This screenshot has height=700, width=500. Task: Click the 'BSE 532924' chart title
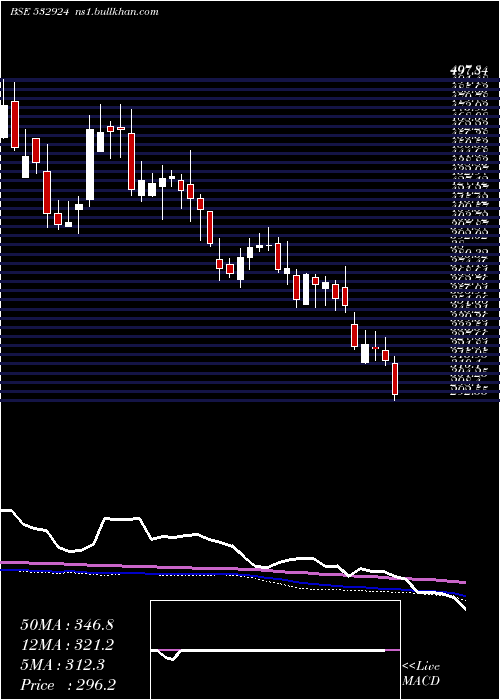point(39,12)
